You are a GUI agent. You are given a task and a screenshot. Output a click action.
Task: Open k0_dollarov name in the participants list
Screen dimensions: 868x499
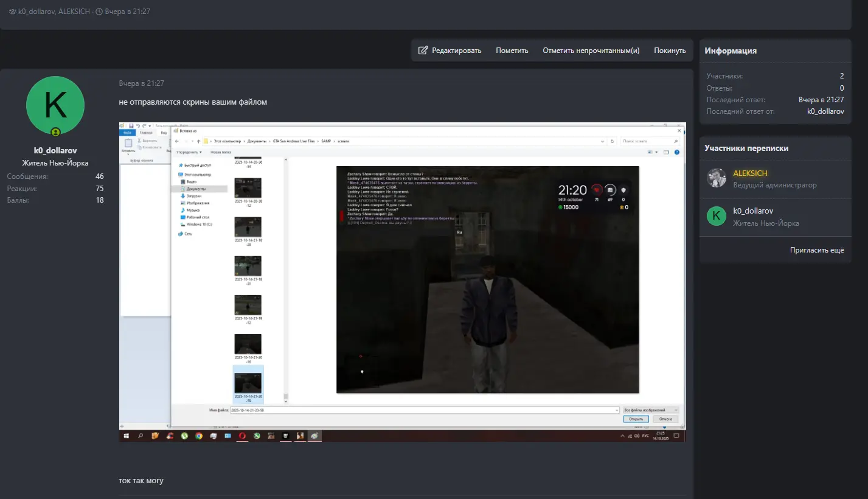pyautogui.click(x=753, y=211)
